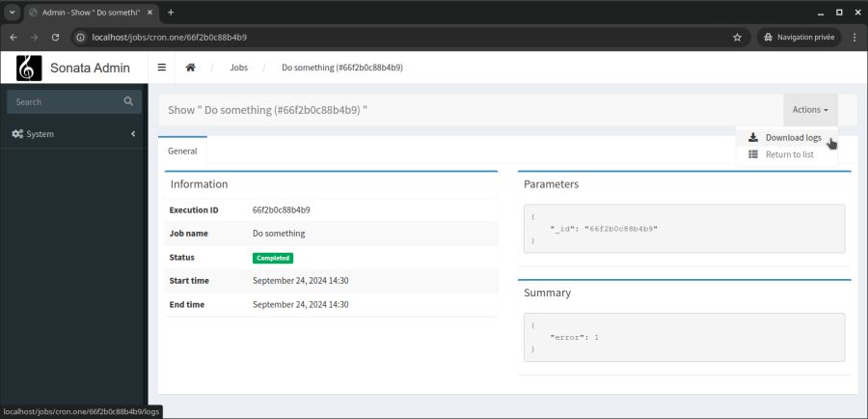The width and height of the screenshot is (868, 419).
Task: Select the Admin - Show browser tab
Action: point(92,13)
